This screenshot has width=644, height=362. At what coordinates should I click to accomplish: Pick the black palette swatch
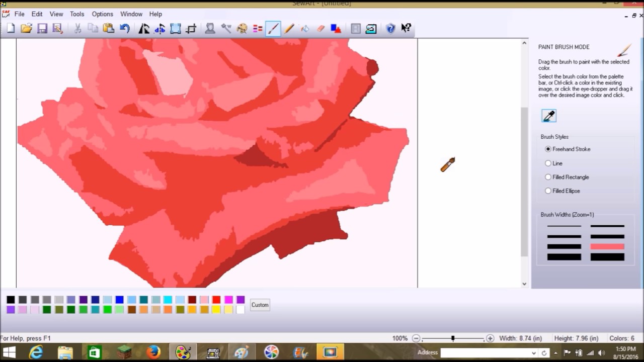pos(11,300)
